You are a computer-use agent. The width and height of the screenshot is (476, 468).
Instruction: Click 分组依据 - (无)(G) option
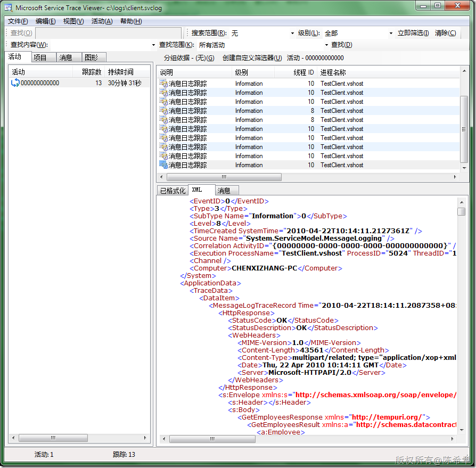pos(189,58)
